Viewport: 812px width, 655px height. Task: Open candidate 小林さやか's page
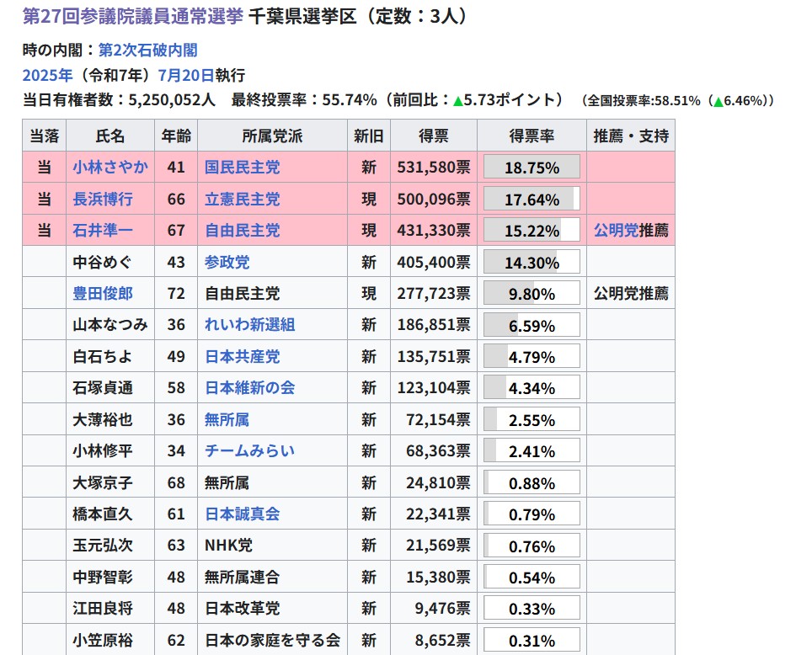click(110, 168)
